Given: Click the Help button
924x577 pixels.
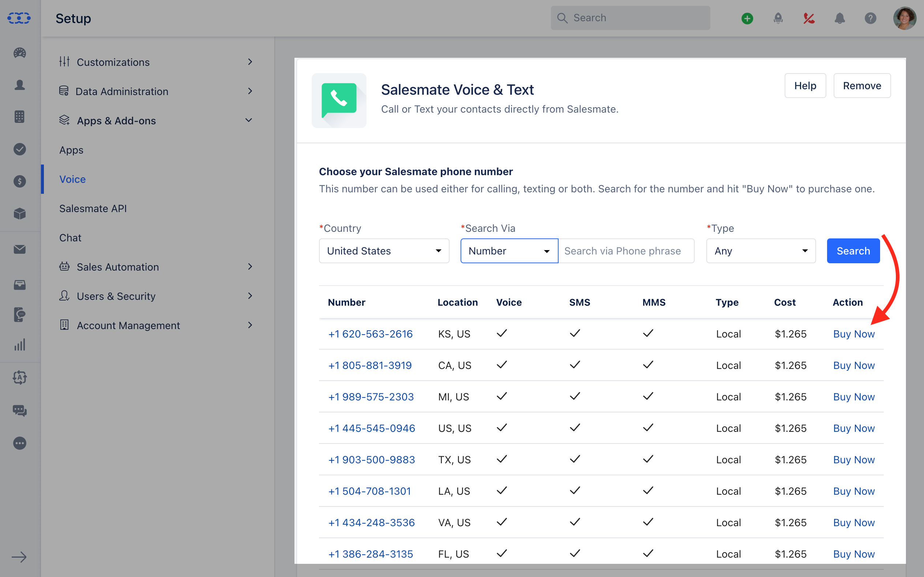Looking at the screenshot, I should (x=805, y=86).
